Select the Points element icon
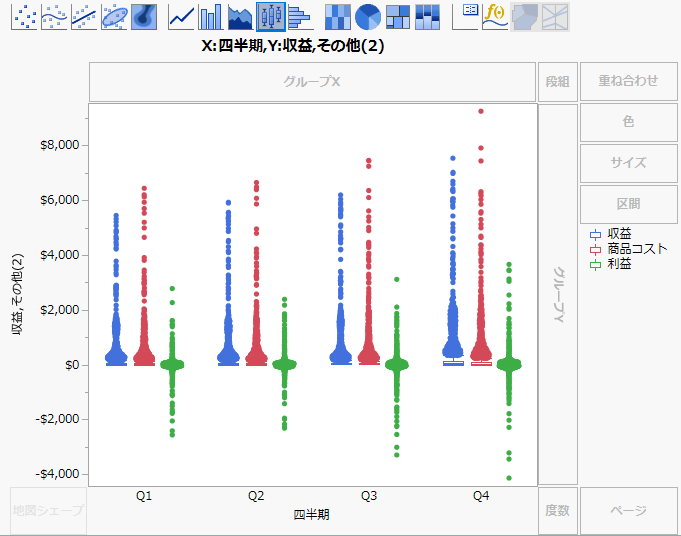Screen dimensions: 681x536 point(24,17)
